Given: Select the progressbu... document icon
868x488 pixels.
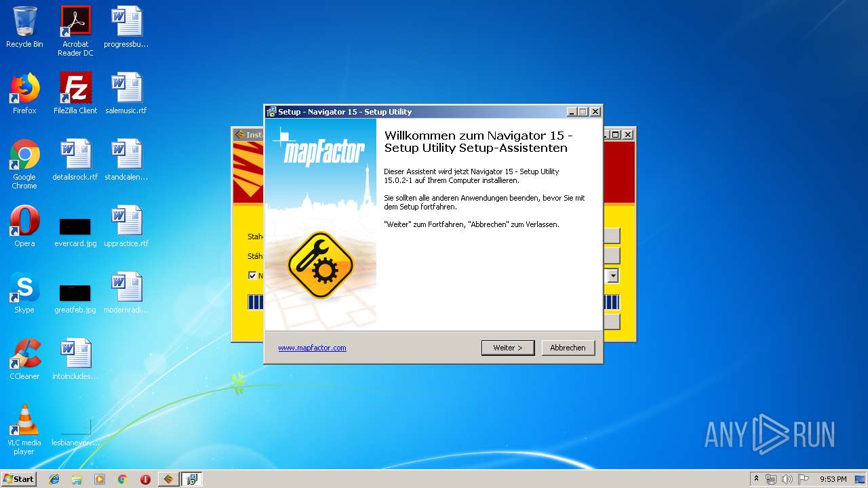Looking at the screenshot, I should 126,27.
